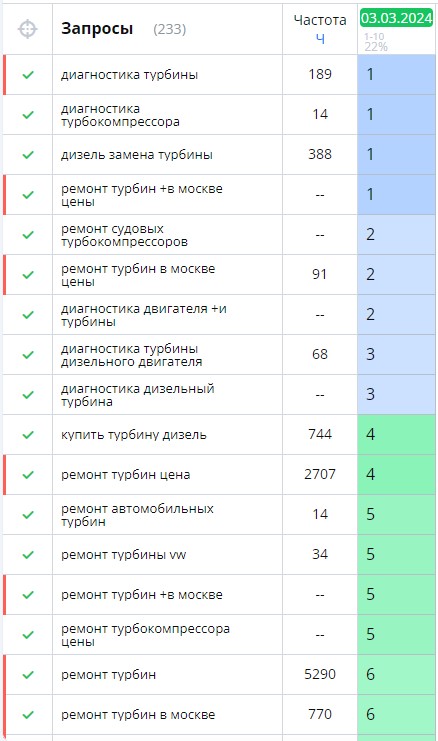438x741 pixels.
Task: Toggle checkmark beside "ремонт турбины vw"
Action: 28,554
